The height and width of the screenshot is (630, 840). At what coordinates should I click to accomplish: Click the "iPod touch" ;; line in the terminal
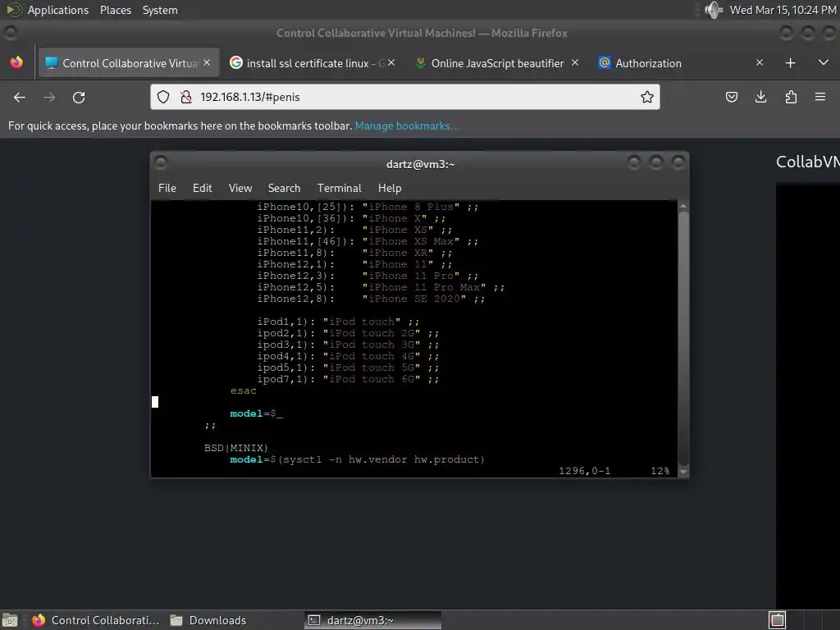(x=338, y=322)
